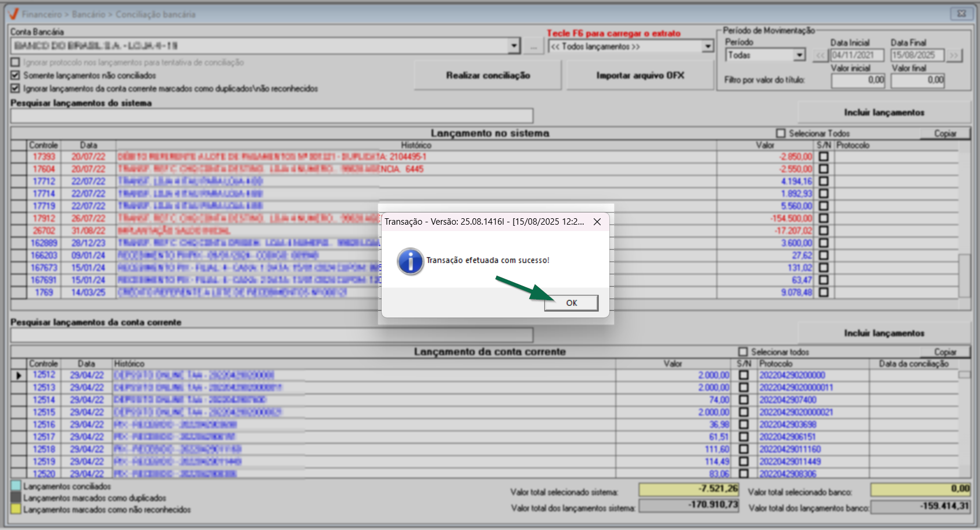This screenshot has width=980, height=530.
Task: Click the row pointer arrow for entry 12512
Action: click(19, 376)
